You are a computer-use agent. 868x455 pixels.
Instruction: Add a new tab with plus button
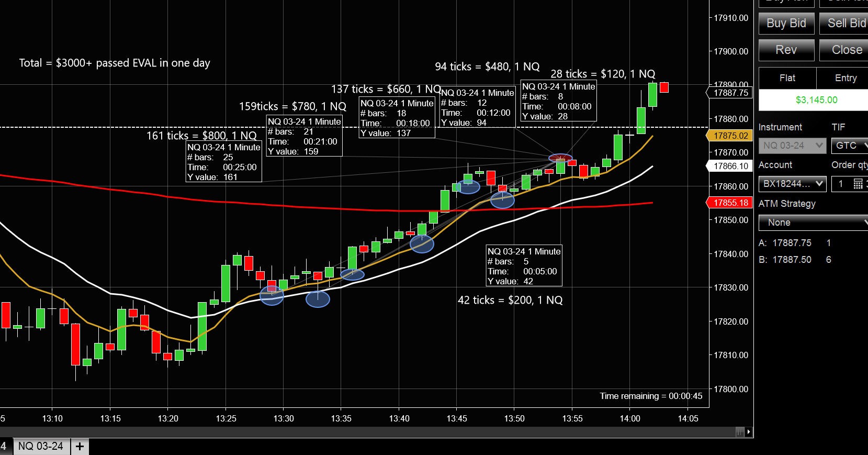[80, 446]
